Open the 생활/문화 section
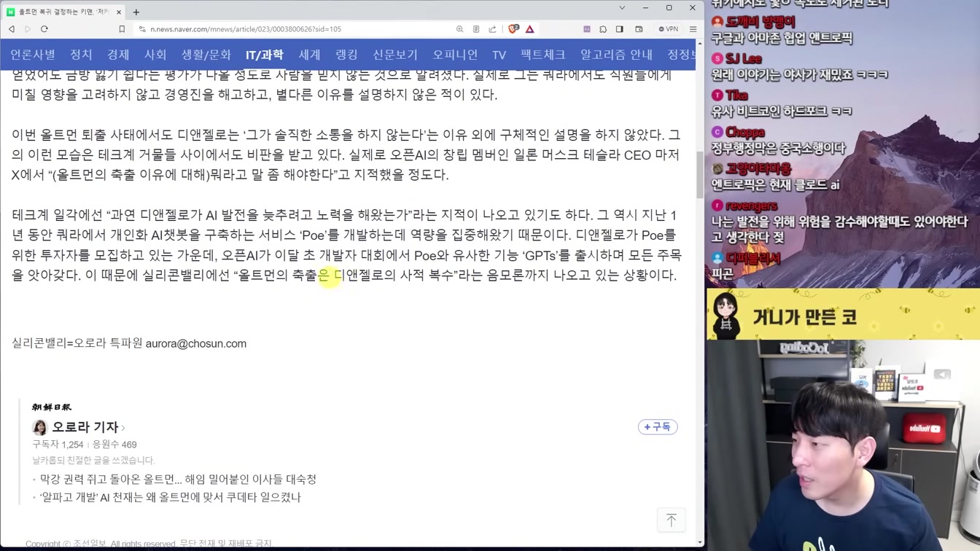The image size is (980, 551). (206, 55)
